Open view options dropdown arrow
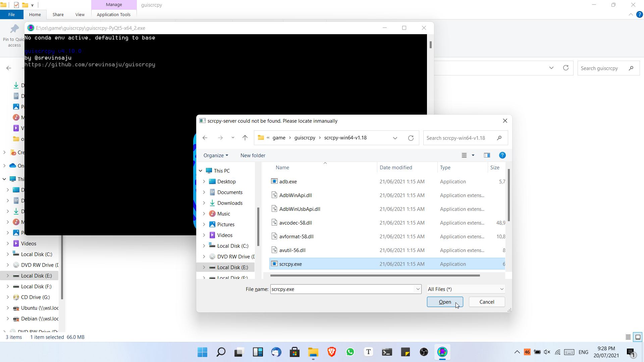The image size is (644, 362). [473, 155]
